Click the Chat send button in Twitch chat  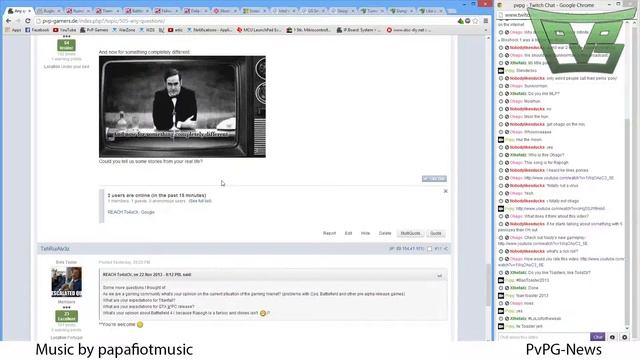tap(598, 337)
